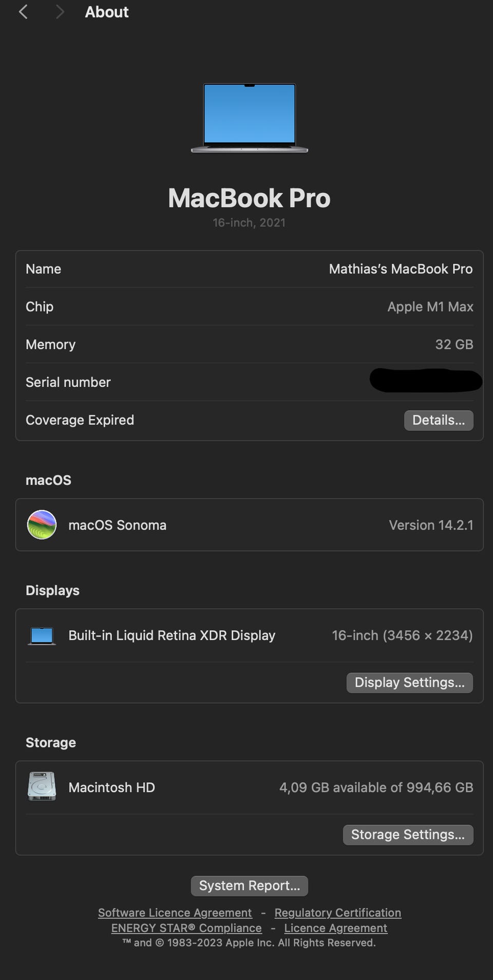Click the 32 GB memory value
Viewport: 493px width, 980px height.
coord(454,345)
